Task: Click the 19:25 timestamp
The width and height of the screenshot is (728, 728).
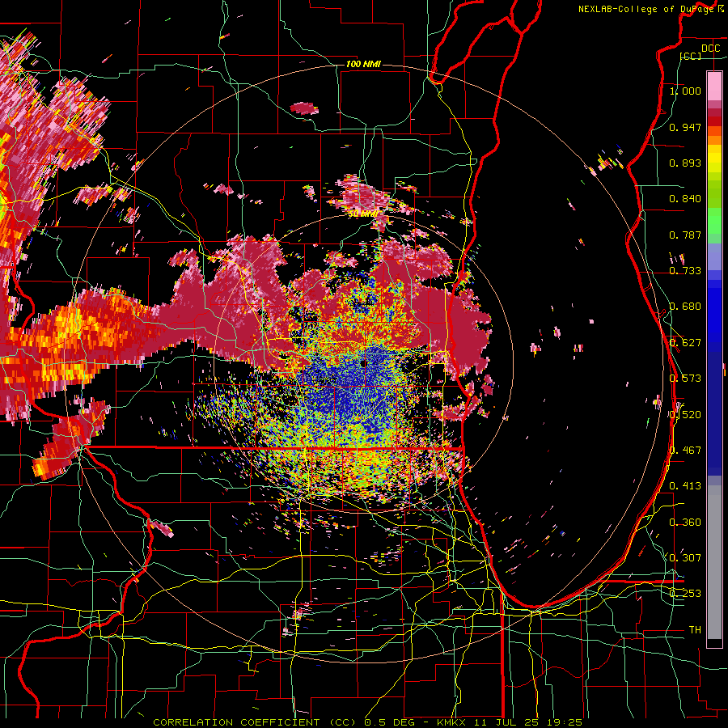Action: pos(564,722)
